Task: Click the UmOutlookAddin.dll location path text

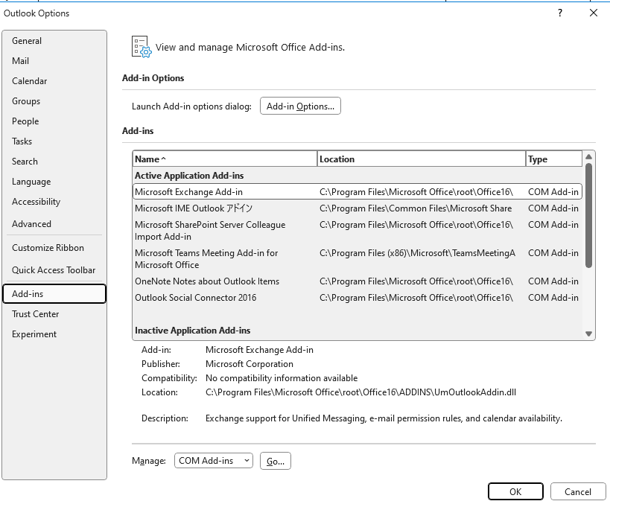Action: click(361, 393)
